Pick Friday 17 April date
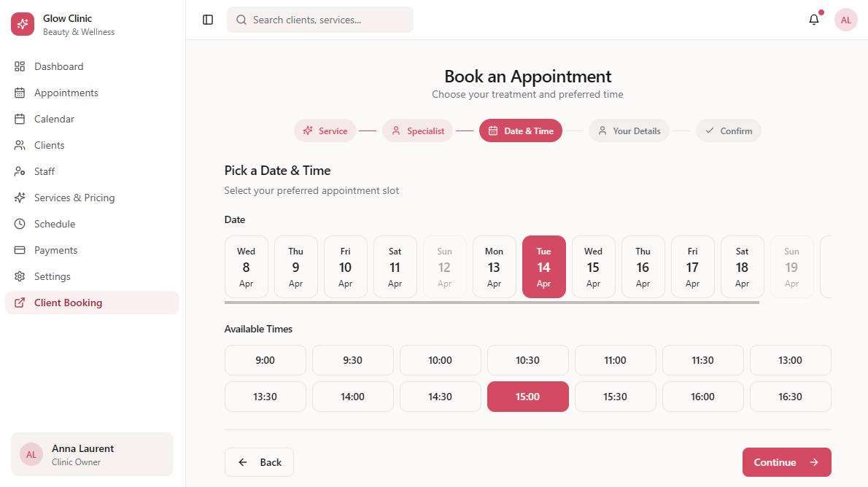This screenshot has height=487, width=868. [x=692, y=267]
